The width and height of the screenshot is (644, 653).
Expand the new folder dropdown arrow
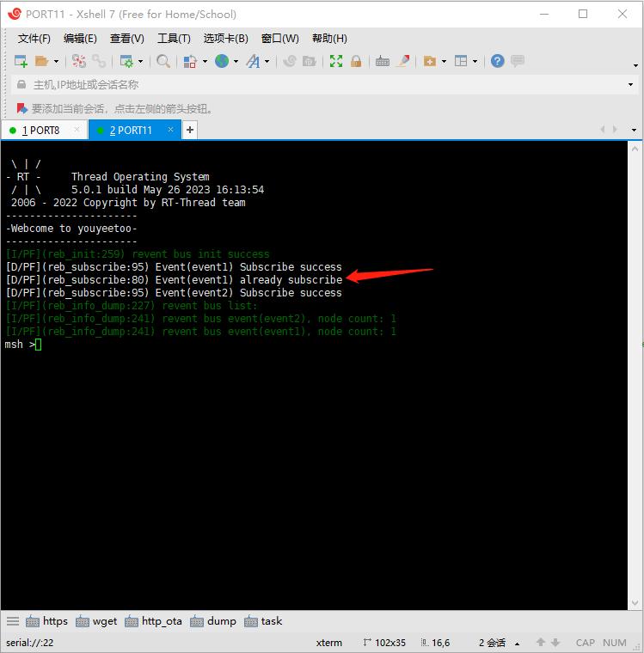click(444, 62)
